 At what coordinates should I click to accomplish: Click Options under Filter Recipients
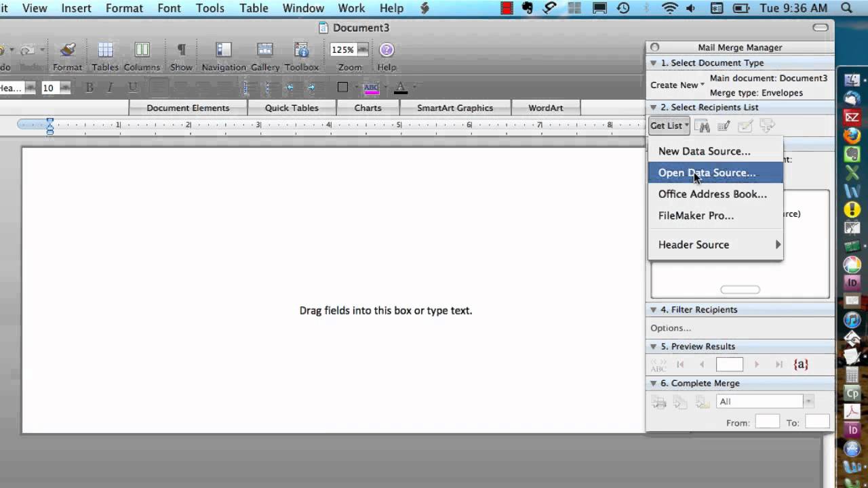(671, 328)
